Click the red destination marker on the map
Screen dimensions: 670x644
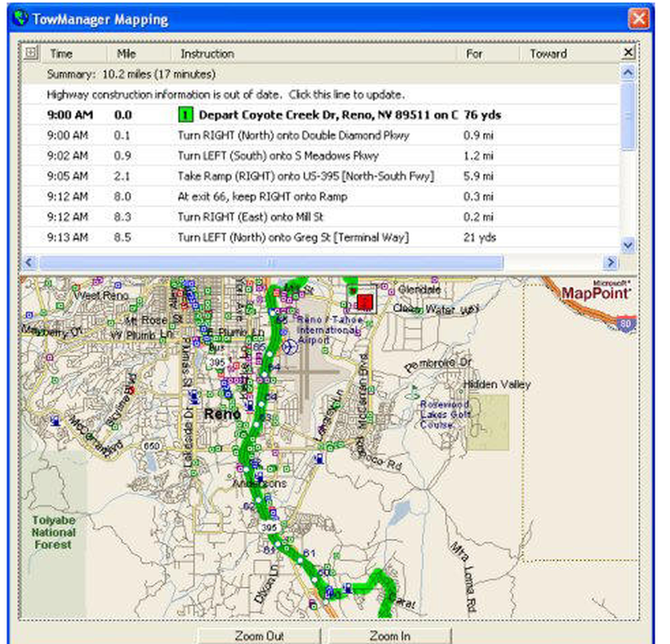364,303
